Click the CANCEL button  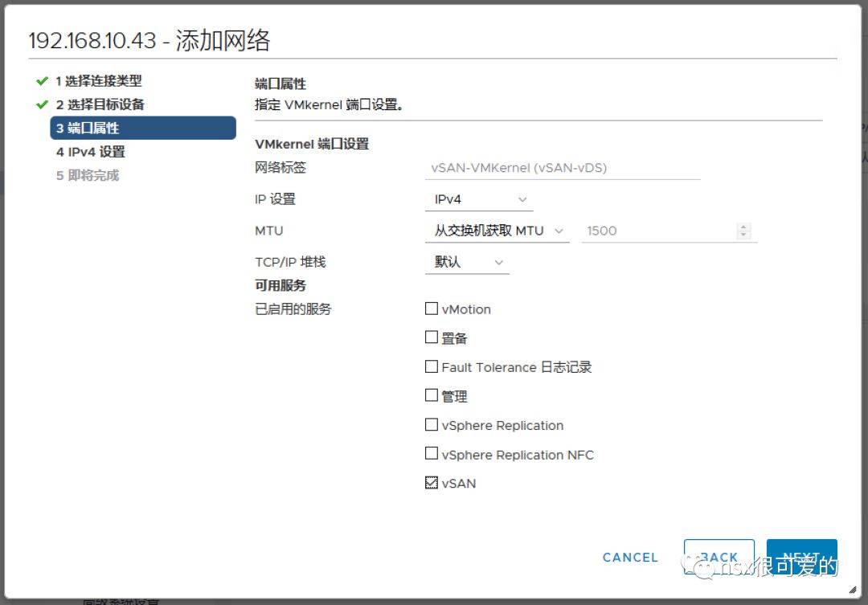pos(630,558)
